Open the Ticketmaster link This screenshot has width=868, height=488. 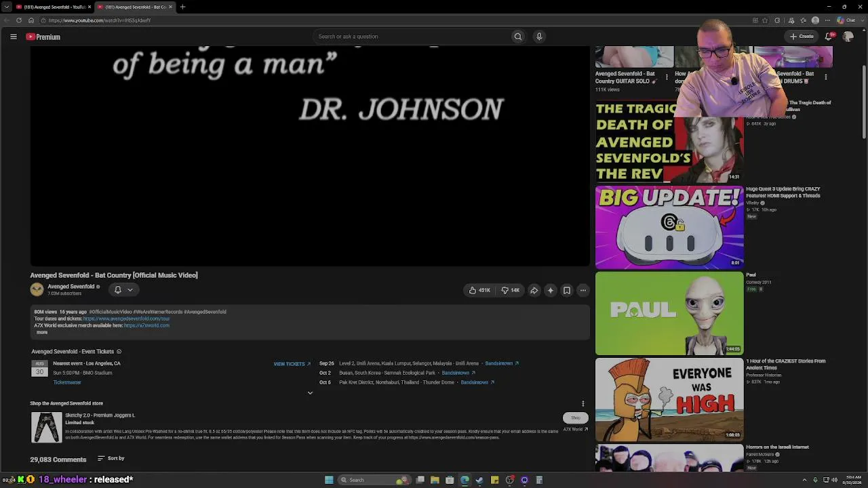coord(67,382)
